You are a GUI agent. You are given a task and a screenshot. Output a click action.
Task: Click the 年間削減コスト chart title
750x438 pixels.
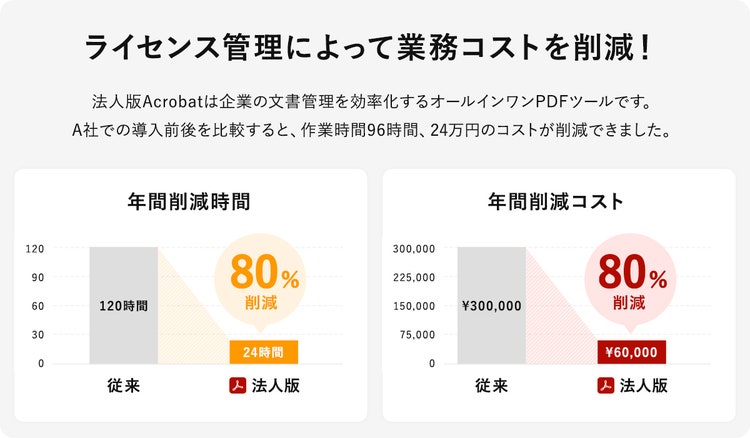[x=556, y=201]
